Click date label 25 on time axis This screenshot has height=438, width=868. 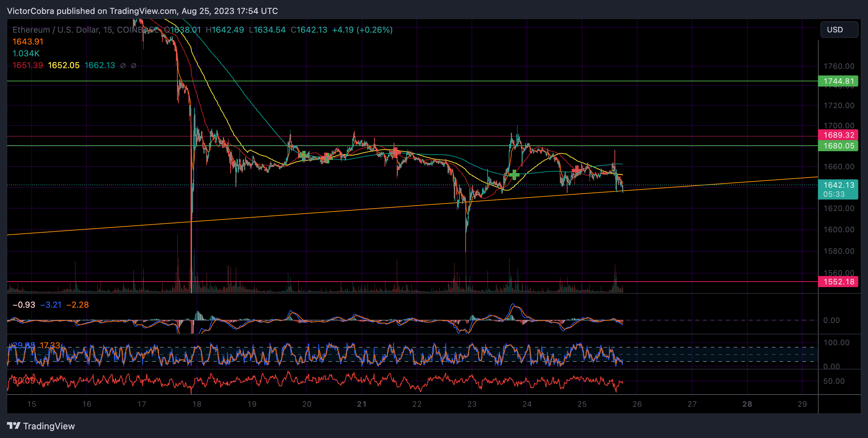click(x=582, y=404)
